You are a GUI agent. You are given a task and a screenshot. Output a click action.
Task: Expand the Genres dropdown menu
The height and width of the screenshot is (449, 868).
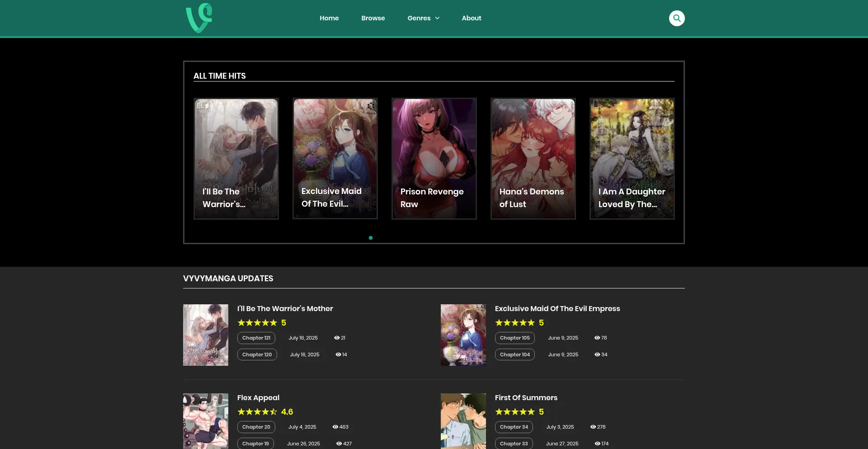point(423,18)
